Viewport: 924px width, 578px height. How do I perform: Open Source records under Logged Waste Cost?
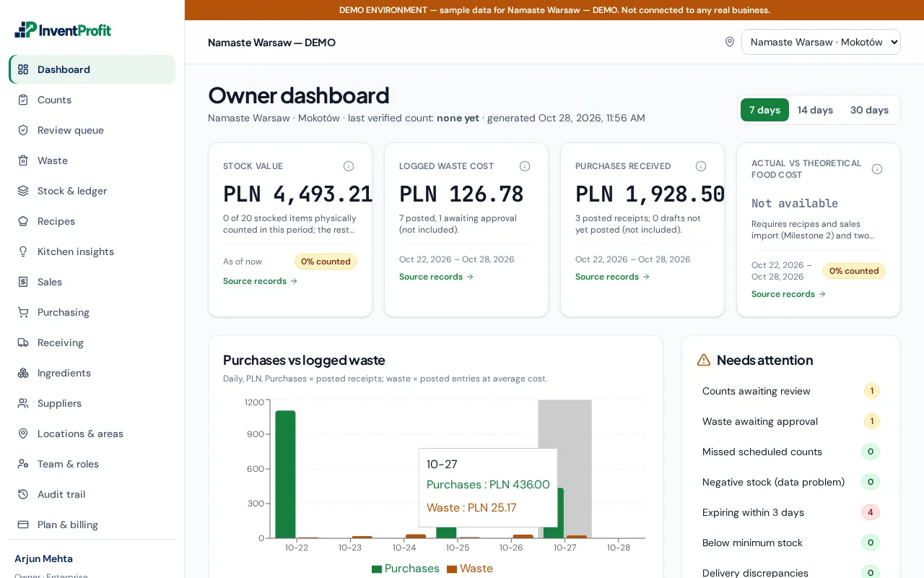click(437, 277)
